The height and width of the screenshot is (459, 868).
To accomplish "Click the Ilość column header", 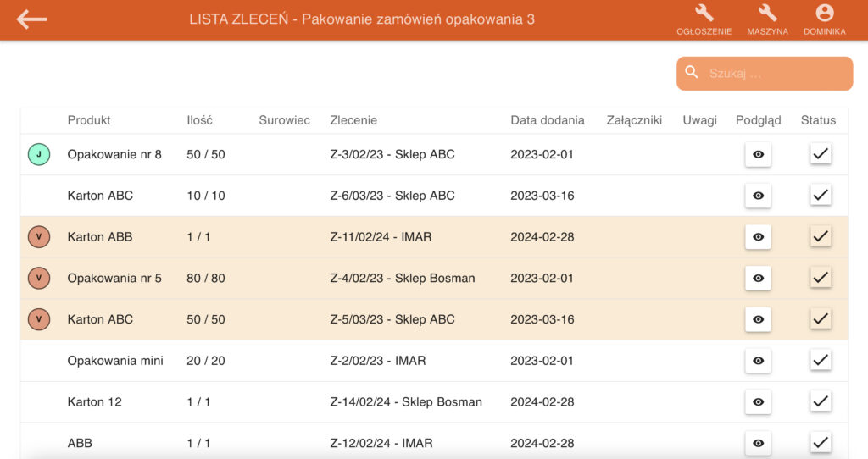I will coord(199,120).
